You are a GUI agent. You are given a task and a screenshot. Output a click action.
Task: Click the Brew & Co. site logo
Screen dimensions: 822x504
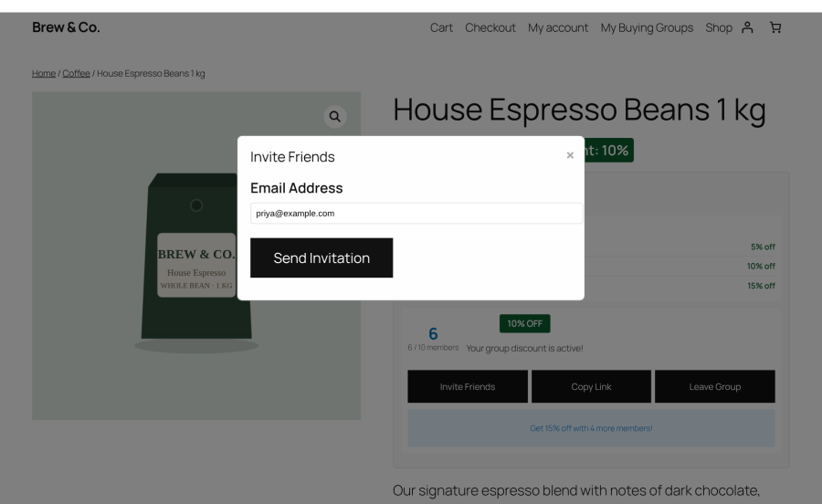(66, 27)
